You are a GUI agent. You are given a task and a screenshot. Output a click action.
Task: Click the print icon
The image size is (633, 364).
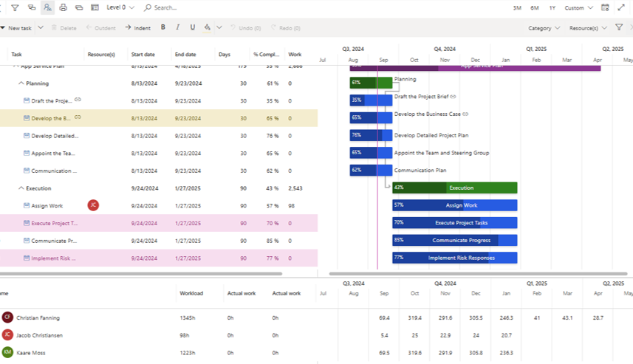(x=63, y=7)
